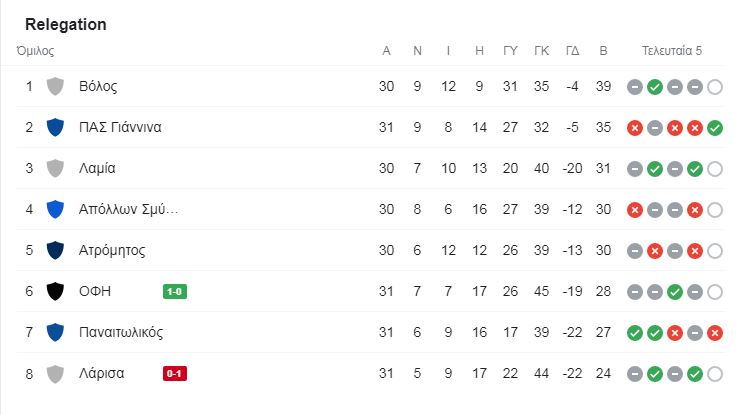
Task: Click ΟΦΗ's green 1-0 live score badge
Action: tap(175, 291)
